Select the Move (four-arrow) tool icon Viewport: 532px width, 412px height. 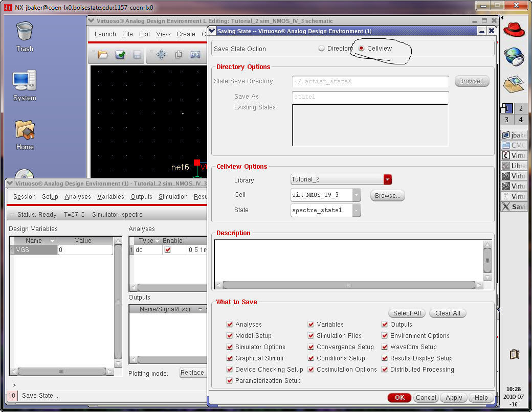pyautogui.click(x=161, y=55)
